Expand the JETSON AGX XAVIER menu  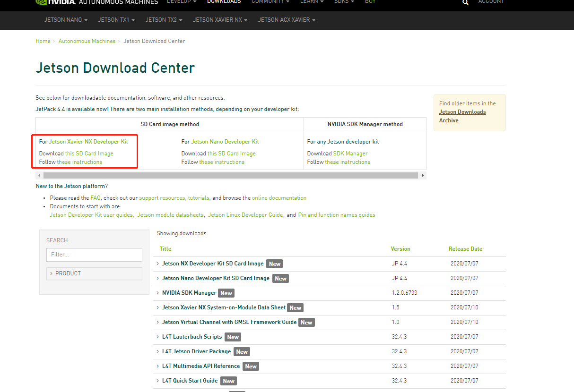[287, 20]
